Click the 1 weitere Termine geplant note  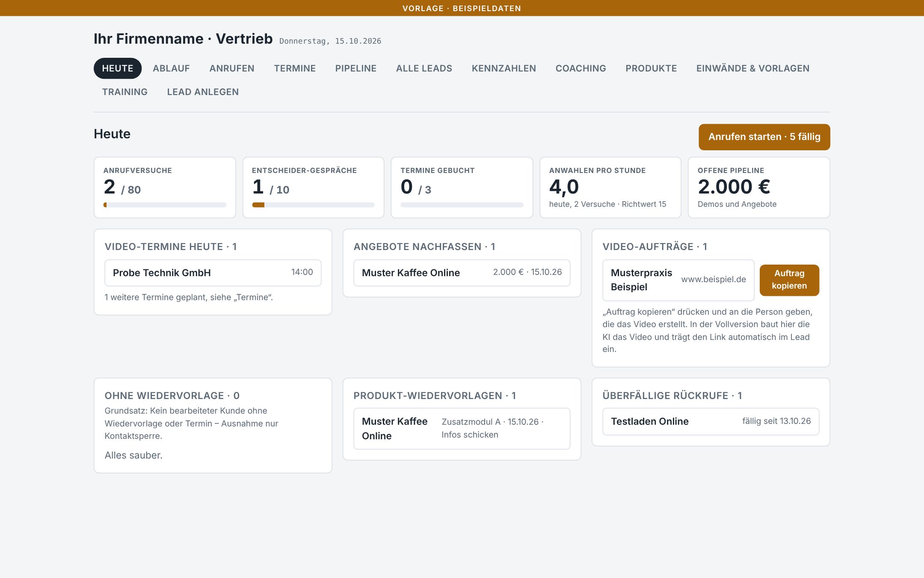[189, 298]
